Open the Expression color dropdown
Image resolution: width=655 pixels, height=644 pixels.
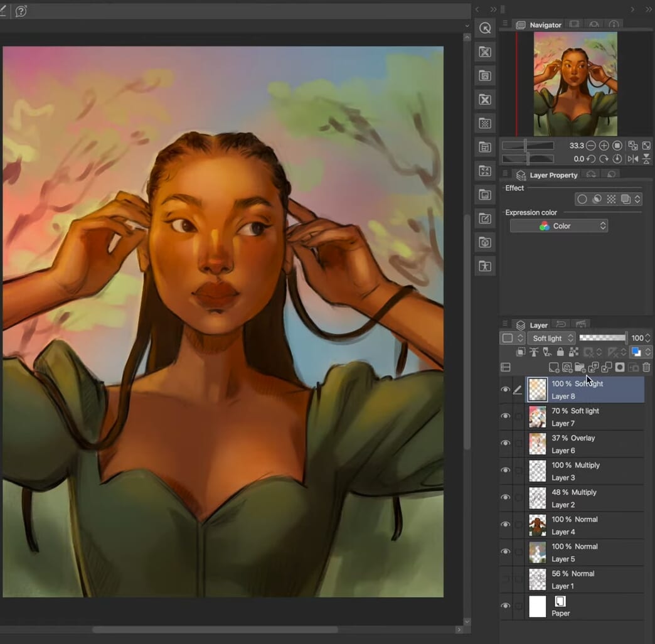pyautogui.click(x=559, y=225)
